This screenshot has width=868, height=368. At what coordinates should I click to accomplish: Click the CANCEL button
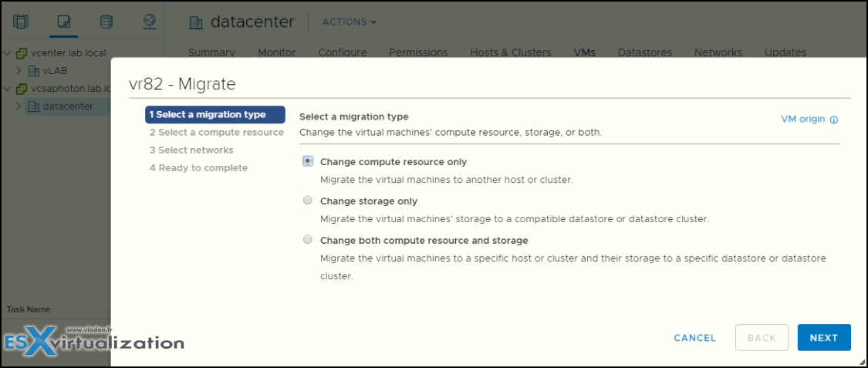(x=694, y=338)
